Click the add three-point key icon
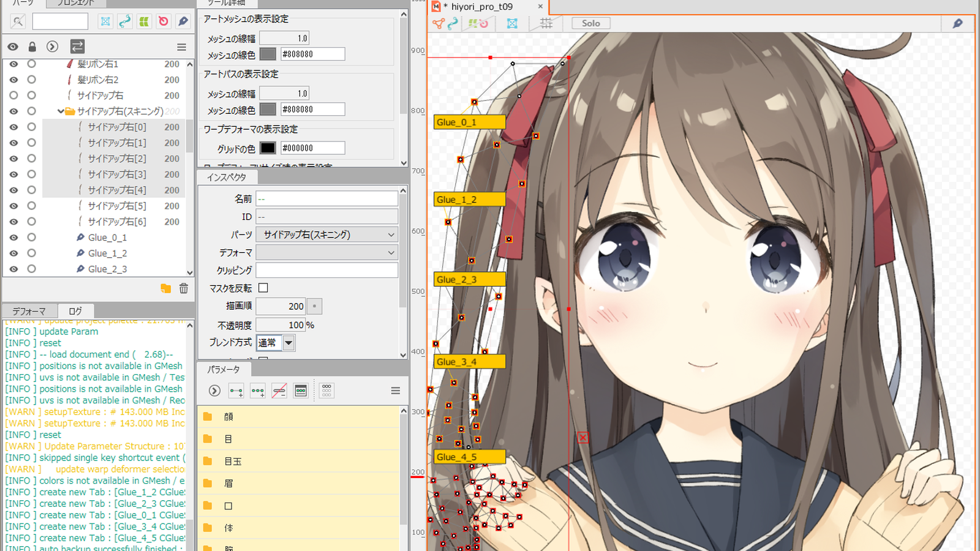Viewport: 980px width, 551px height. [258, 391]
